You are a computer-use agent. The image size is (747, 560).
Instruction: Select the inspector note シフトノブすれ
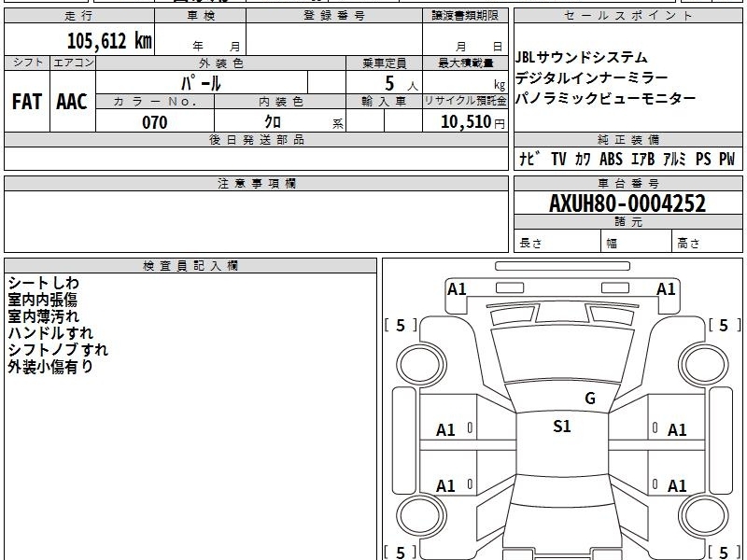(58, 349)
